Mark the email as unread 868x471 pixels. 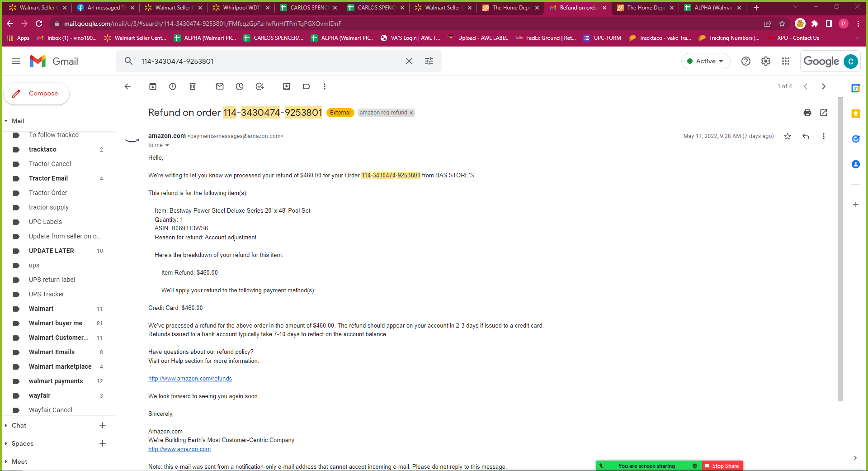(x=220, y=86)
